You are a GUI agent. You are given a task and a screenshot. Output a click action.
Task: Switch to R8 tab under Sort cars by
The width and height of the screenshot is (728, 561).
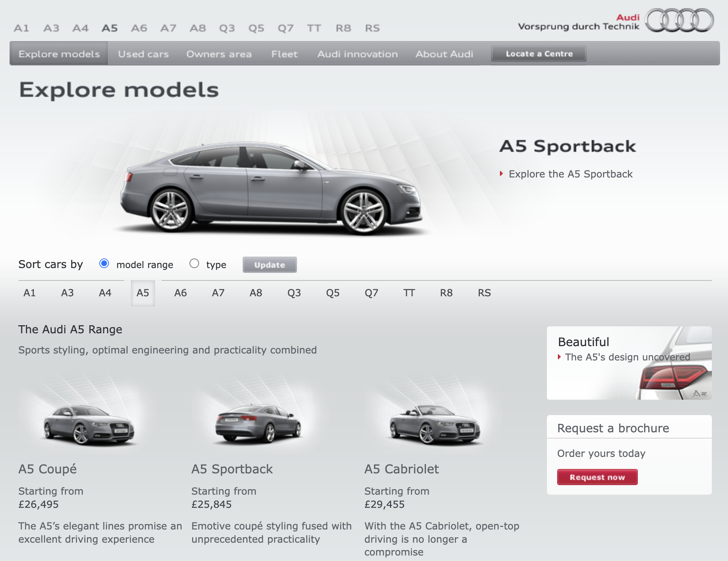[x=446, y=293]
